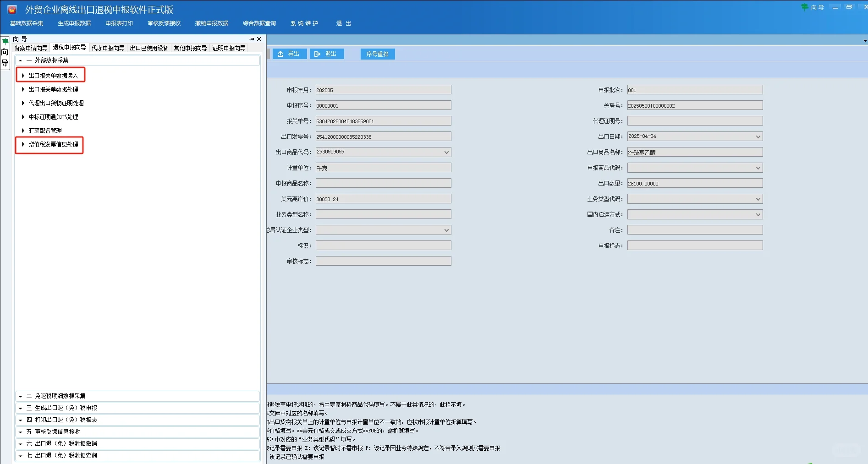Open 系统维护 menu
The image size is (868, 464).
[304, 23]
